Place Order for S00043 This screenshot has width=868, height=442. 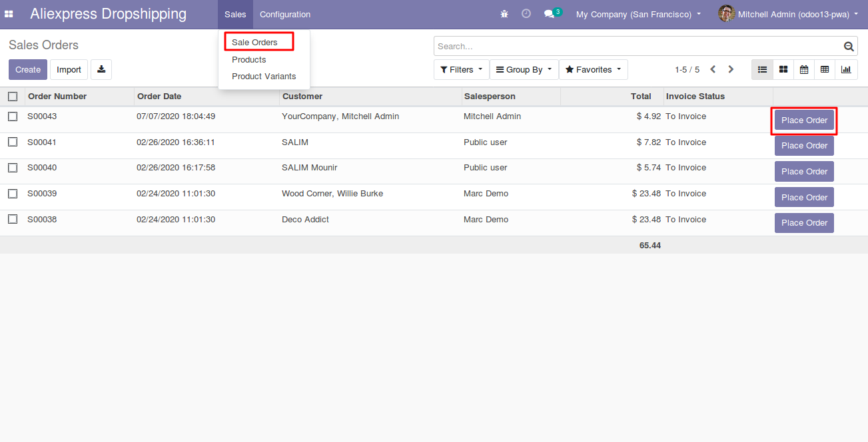click(804, 120)
